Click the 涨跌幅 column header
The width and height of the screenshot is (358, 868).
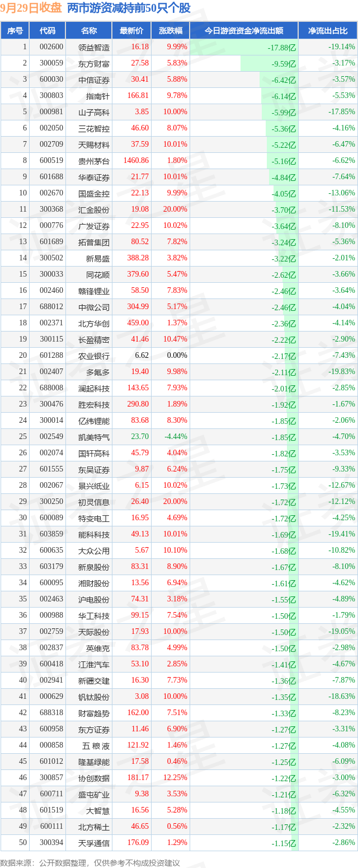coord(170,31)
